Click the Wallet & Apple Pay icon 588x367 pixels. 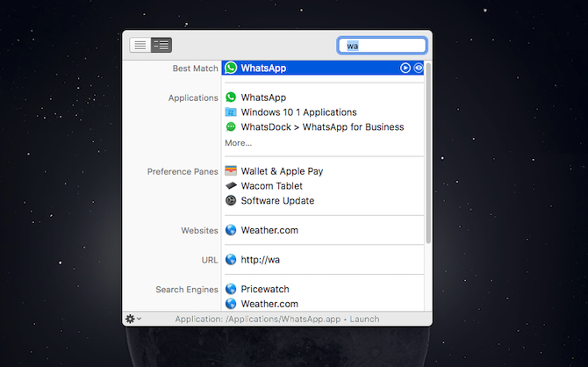231,170
